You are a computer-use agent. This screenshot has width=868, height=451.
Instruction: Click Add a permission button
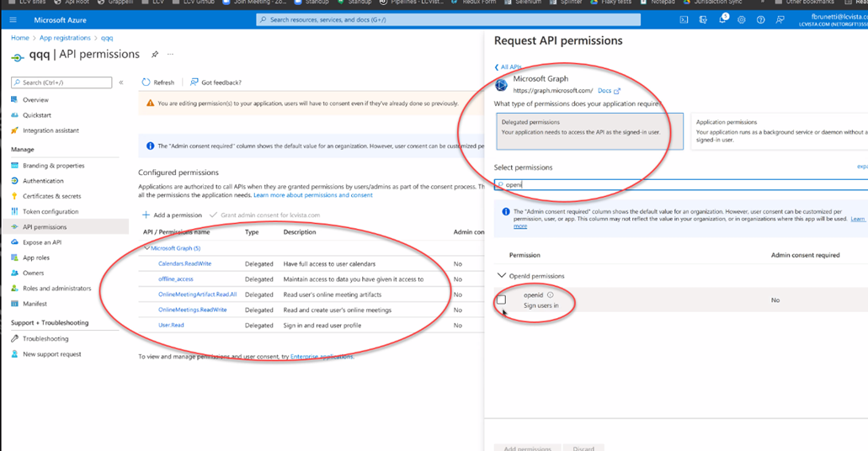point(172,215)
